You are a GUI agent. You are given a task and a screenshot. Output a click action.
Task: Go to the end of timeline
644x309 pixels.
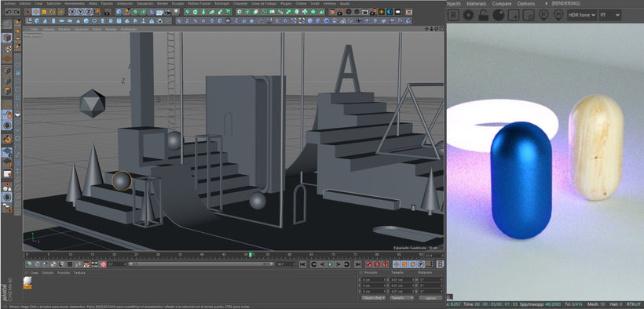tap(357, 264)
